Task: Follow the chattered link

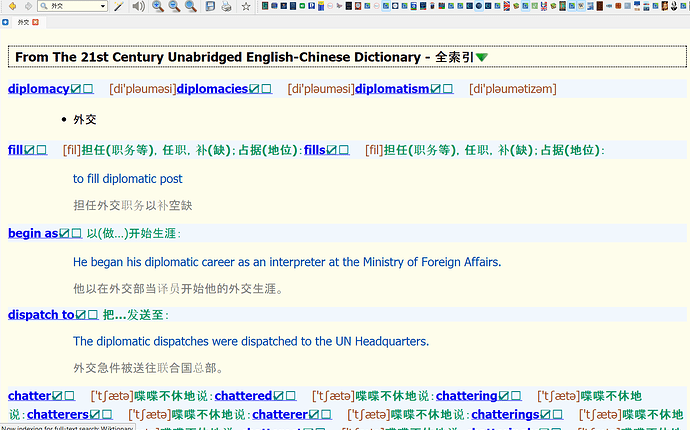Action: pos(243,396)
